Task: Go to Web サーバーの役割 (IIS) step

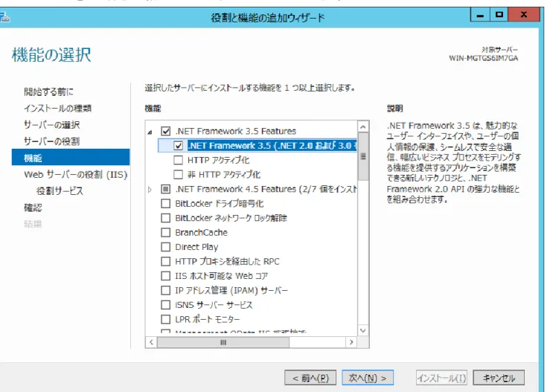Action: (x=76, y=174)
